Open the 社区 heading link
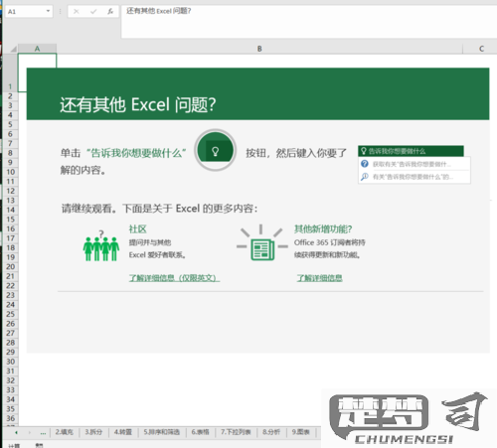 click(137, 228)
